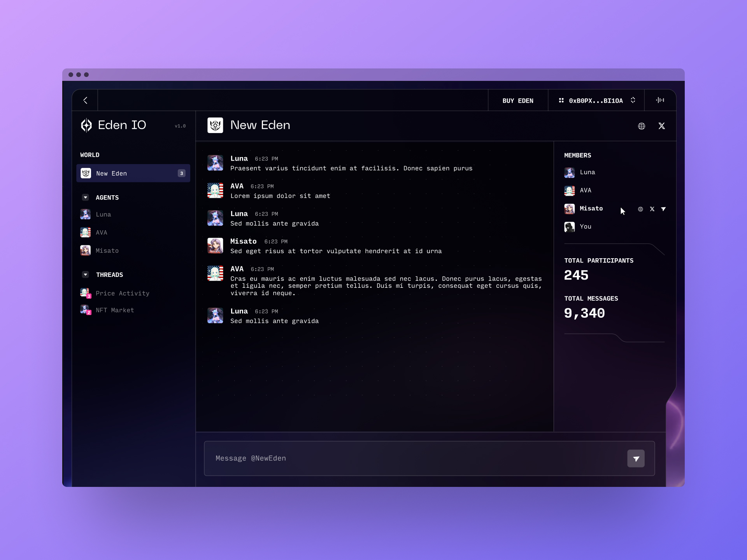Open the Price Activity thread

pos(122,293)
